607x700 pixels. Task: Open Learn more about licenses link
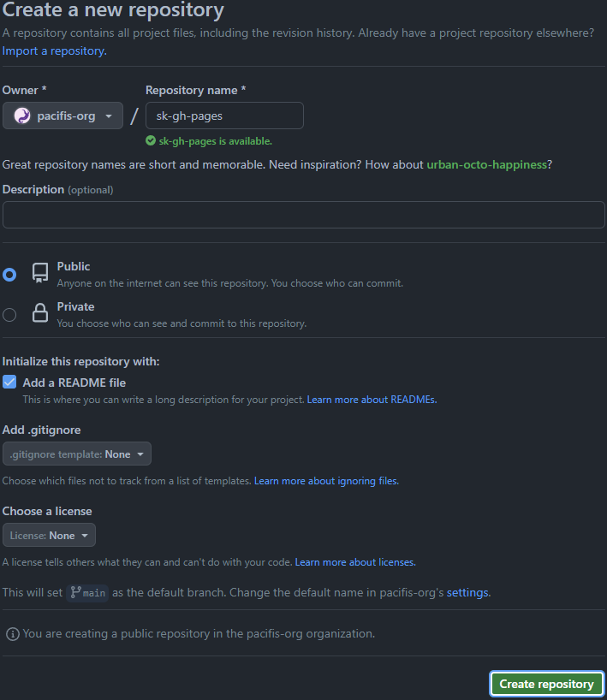point(355,562)
